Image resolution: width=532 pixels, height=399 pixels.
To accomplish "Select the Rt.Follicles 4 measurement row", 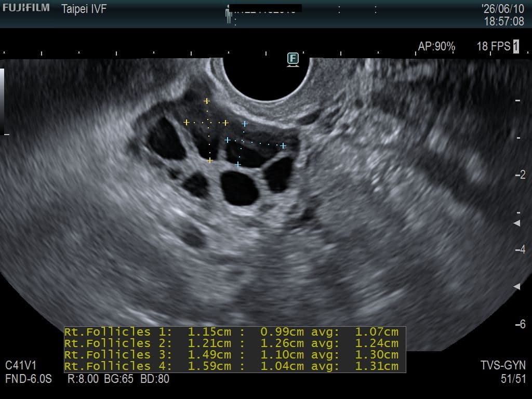I will (231, 366).
